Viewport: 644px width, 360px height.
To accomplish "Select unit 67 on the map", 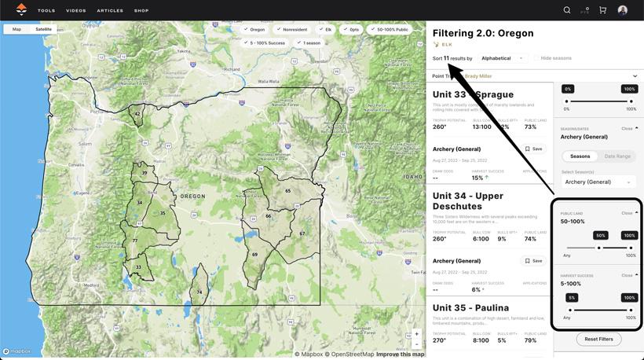I will click(302, 233).
